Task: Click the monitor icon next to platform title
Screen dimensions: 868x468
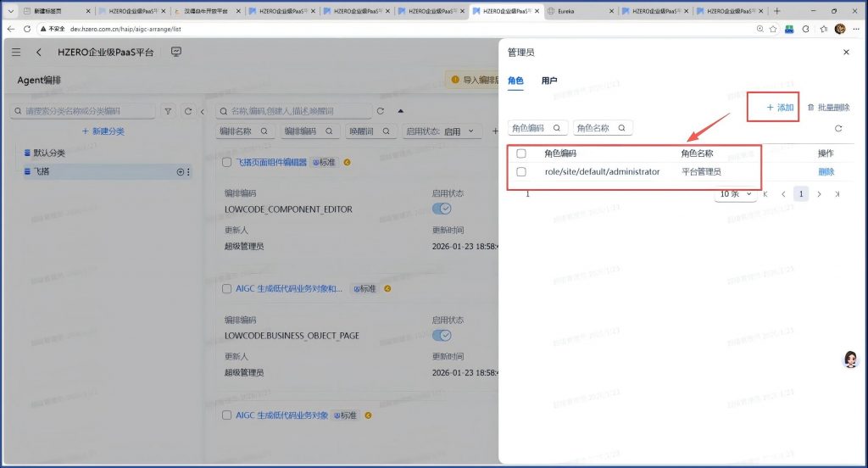Action: [176, 53]
